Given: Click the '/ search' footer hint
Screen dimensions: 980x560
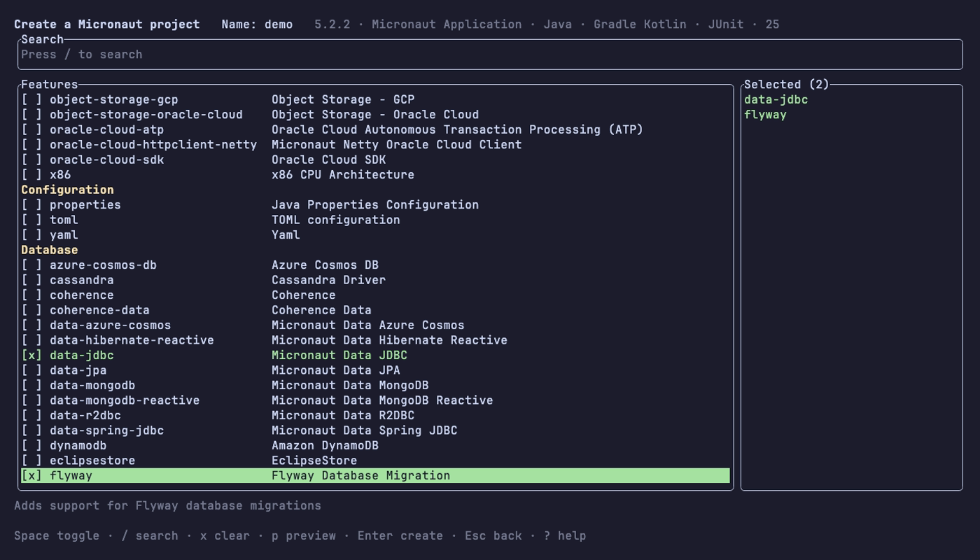Looking at the screenshot, I should (150, 535).
